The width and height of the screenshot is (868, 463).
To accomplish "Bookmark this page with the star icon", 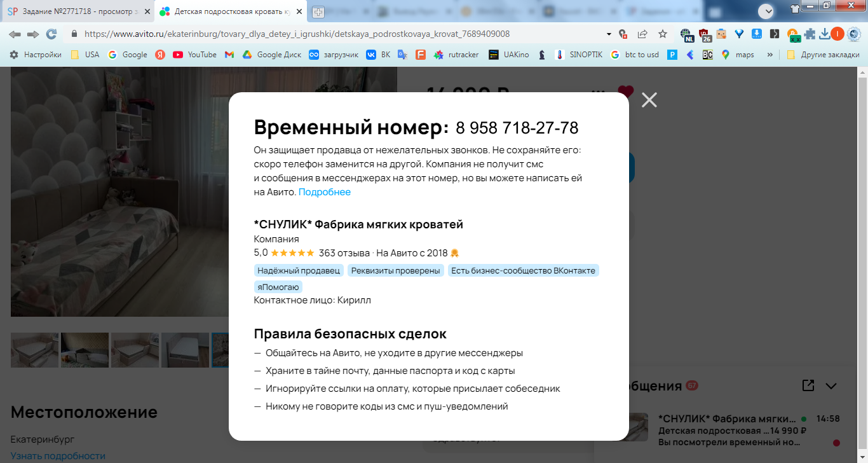I will coord(663,34).
